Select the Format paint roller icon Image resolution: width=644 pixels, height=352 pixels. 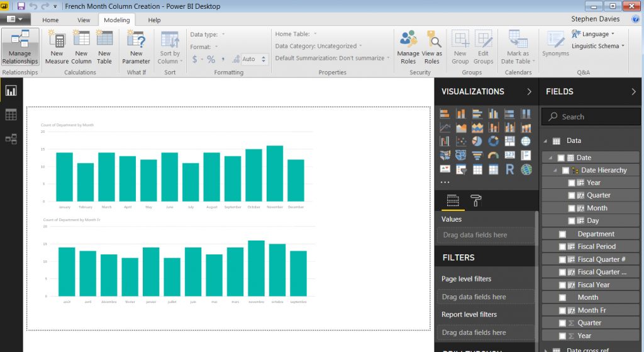click(476, 200)
